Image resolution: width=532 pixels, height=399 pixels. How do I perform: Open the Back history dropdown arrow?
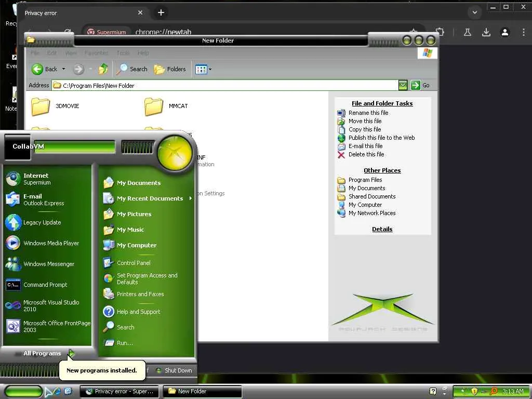pos(63,69)
